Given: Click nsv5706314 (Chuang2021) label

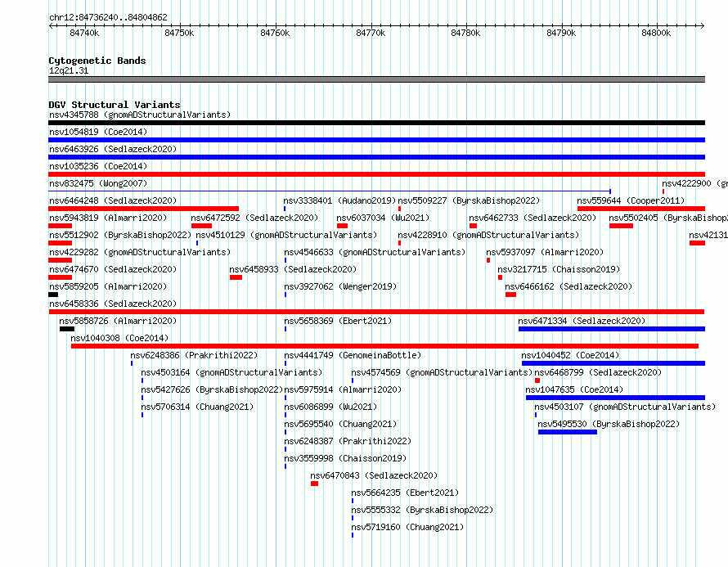Looking at the screenshot, I should (197, 407).
